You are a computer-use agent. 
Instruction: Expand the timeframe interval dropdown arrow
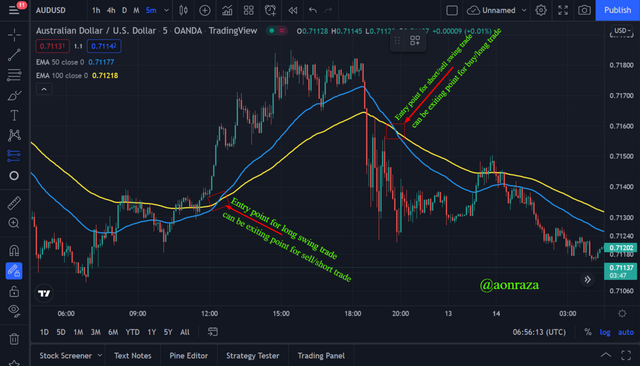click(167, 10)
